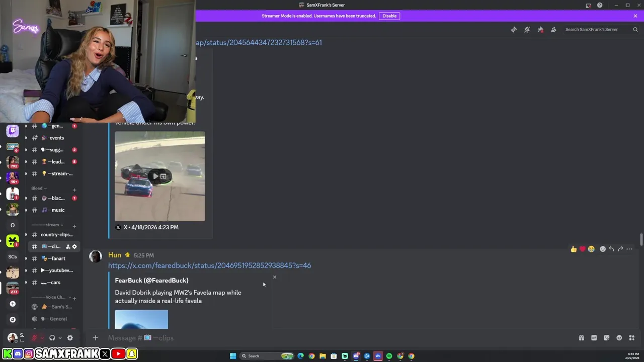Dismiss the Streamer Mode purple banner
Viewport: 644px width, 362px height.
[635, 16]
